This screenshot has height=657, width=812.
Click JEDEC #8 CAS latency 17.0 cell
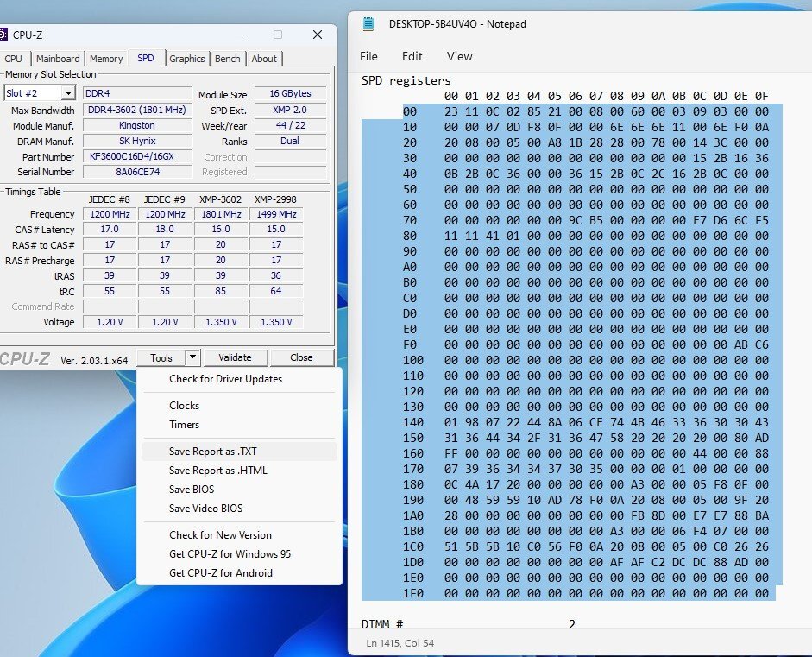click(x=110, y=229)
